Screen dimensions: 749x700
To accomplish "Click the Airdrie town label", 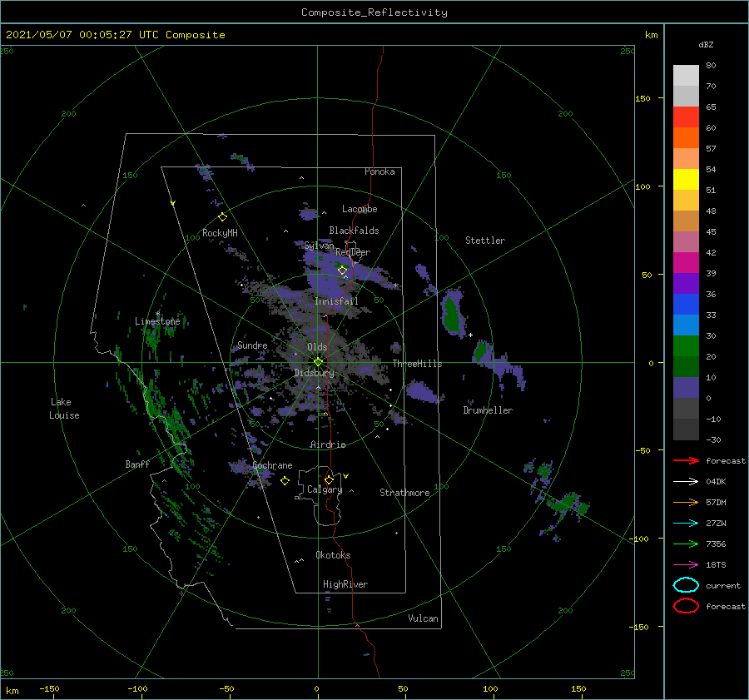I will [328, 444].
